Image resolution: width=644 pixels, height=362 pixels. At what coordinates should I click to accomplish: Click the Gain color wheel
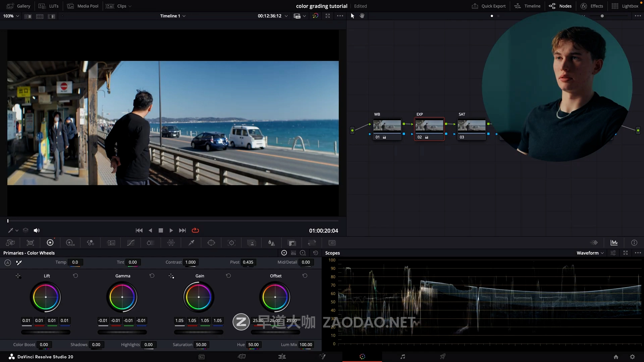(199, 297)
